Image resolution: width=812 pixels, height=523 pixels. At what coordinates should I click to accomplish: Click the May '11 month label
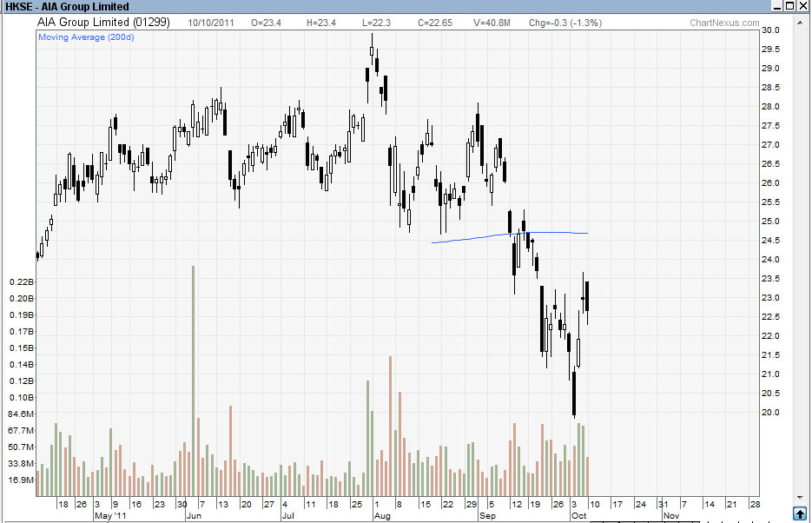point(110,516)
